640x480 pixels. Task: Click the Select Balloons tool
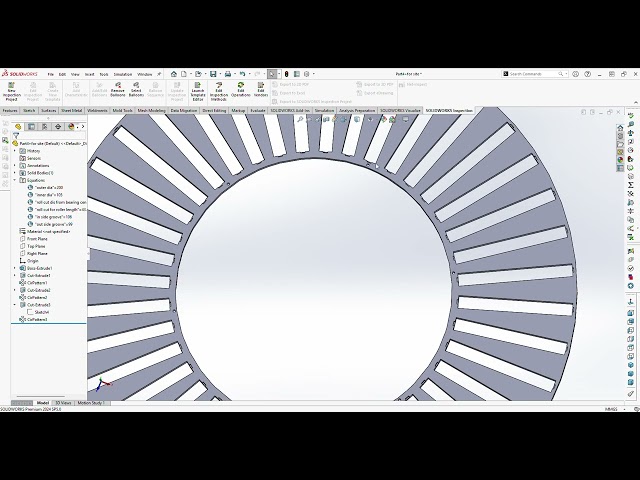pyautogui.click(x=136, y=90)
